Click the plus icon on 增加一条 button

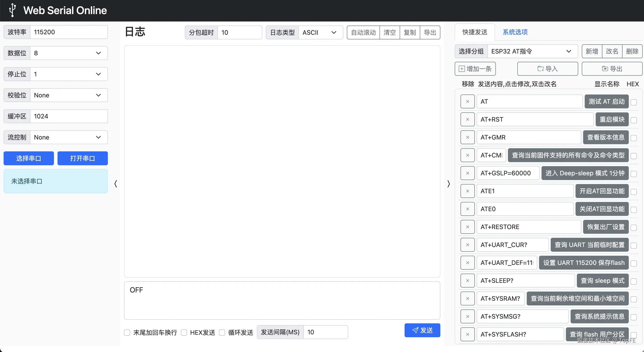[462, 69]
